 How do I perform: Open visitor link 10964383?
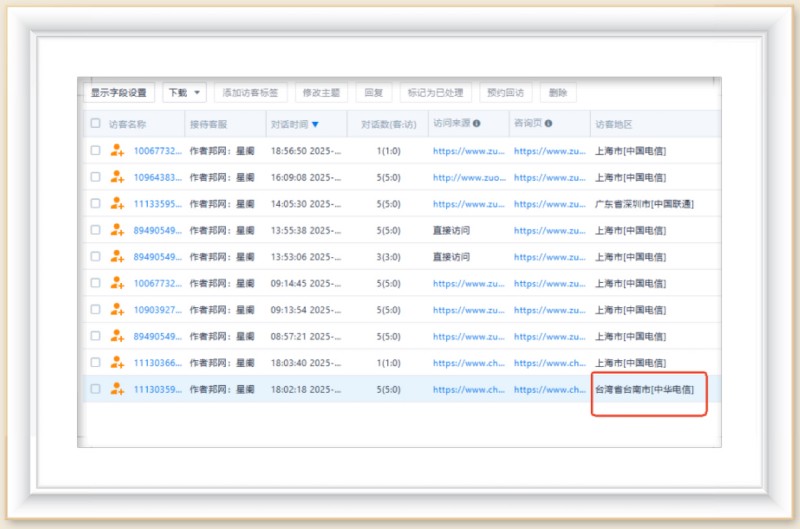tap(158, 177)
